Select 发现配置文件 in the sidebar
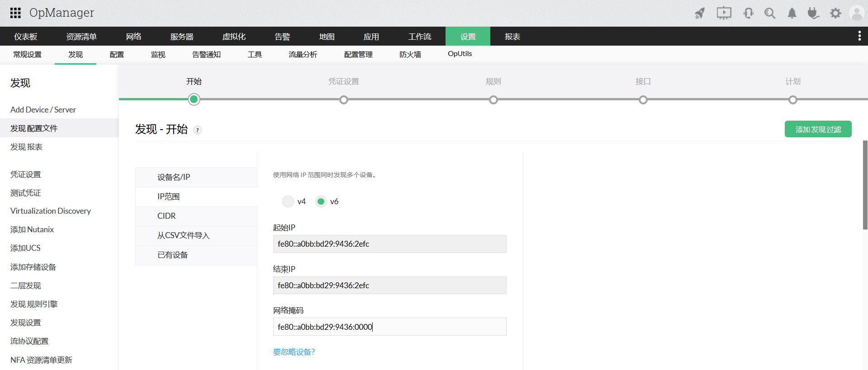Screen dimensions: 868x370 (x=59, y=128)
